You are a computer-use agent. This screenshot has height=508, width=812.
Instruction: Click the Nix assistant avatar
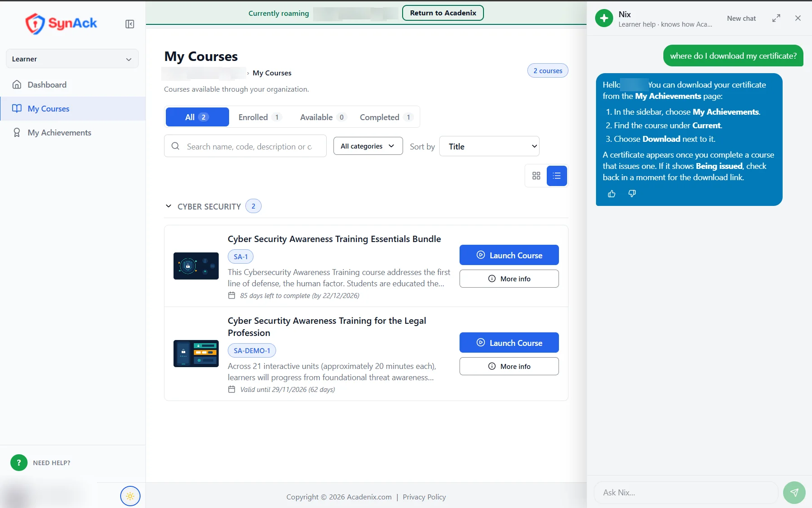pos(604,19)
